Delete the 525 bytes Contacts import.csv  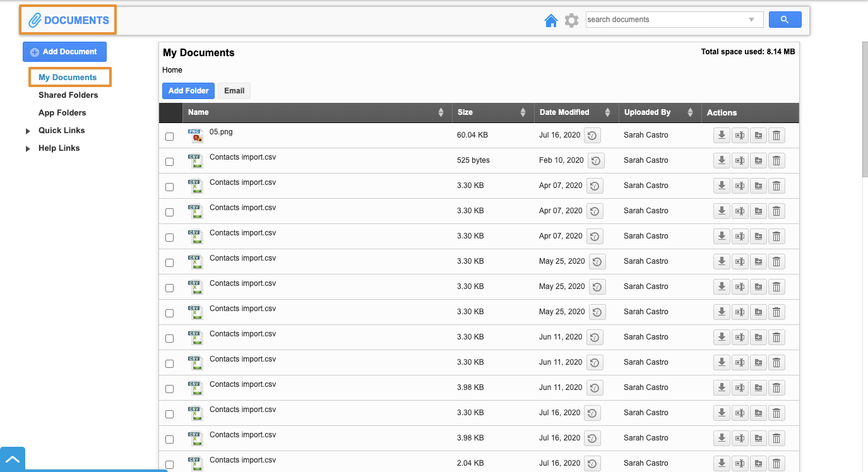click(776, 160)
